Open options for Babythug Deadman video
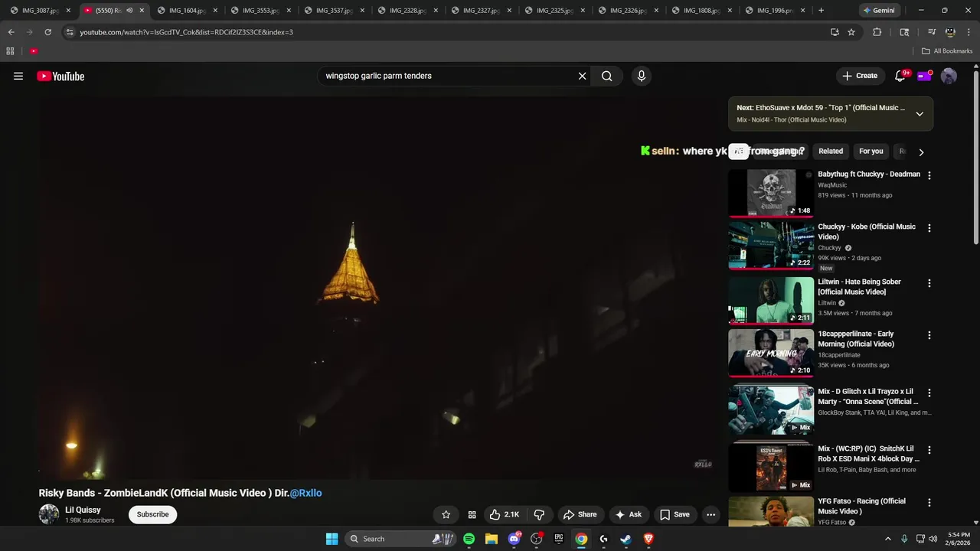This screenshot has height=551, width=980. pos(929,175)
